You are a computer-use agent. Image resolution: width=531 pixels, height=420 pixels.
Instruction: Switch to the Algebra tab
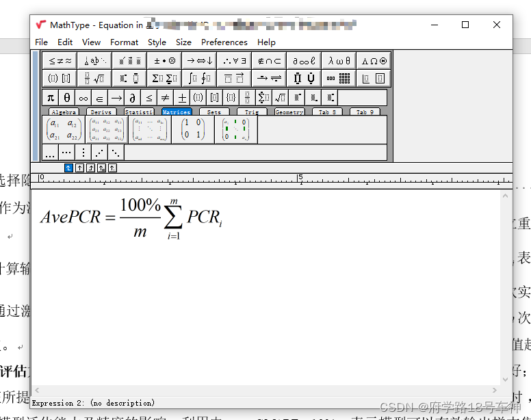(x=64, y=112)
